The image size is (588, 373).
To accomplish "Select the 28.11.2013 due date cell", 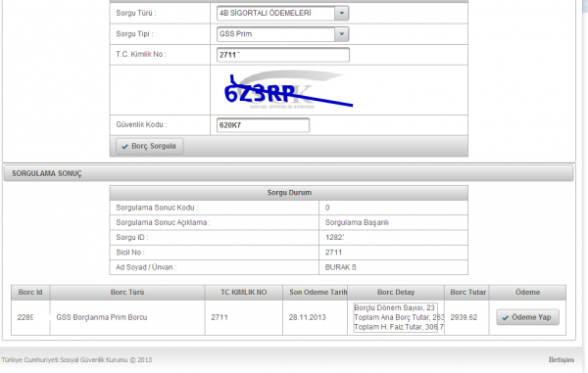I will click(x=315, y=317).
